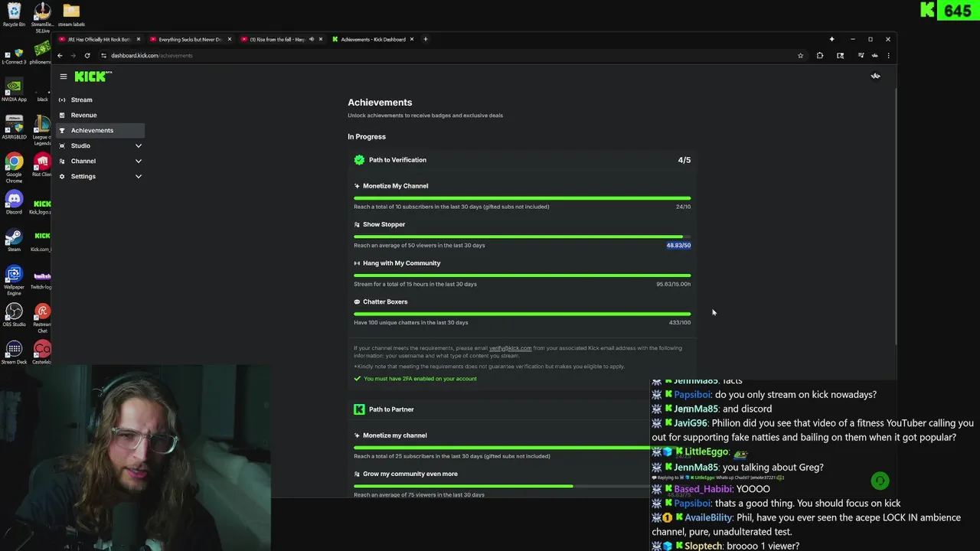
Task: Open the hamburger menu in Kick dashboard
Action: tap(64, 77)
